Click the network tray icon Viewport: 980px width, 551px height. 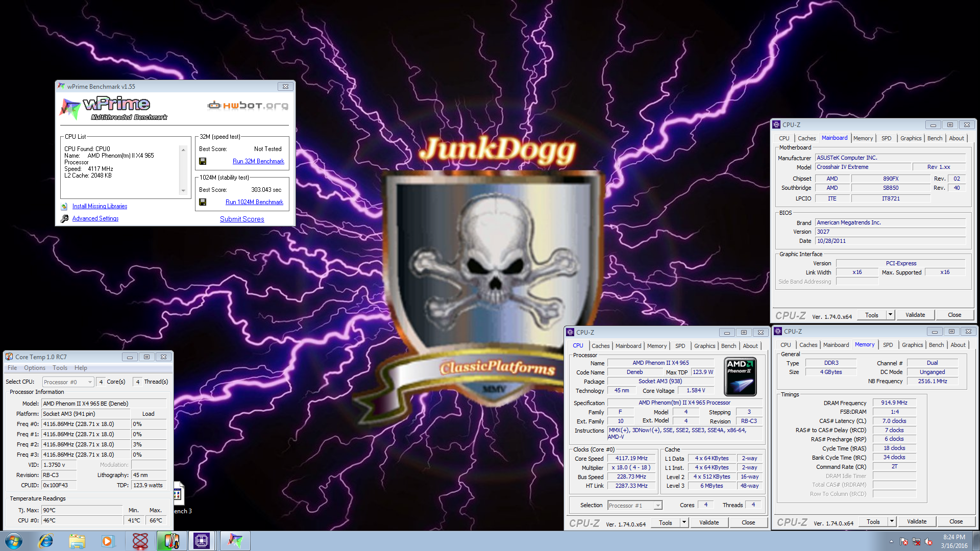(916, 541)
